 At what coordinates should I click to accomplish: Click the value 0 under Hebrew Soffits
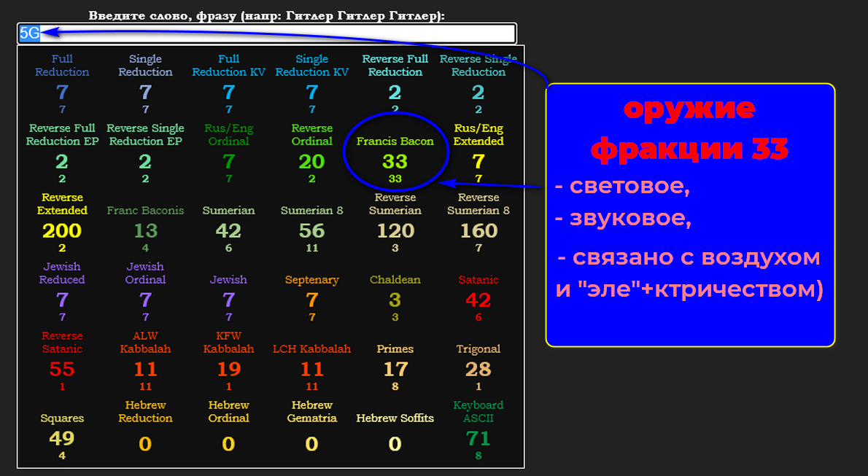395,443
